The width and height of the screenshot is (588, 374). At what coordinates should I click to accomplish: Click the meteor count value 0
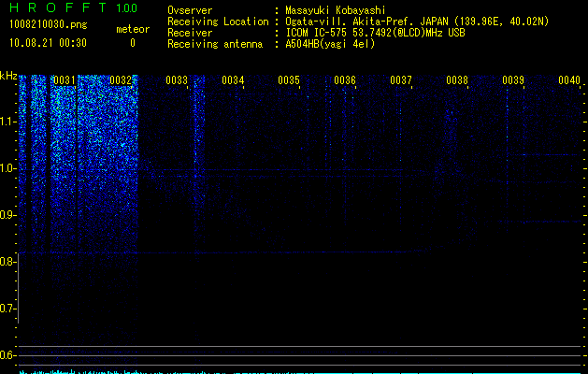click(133, 43)
